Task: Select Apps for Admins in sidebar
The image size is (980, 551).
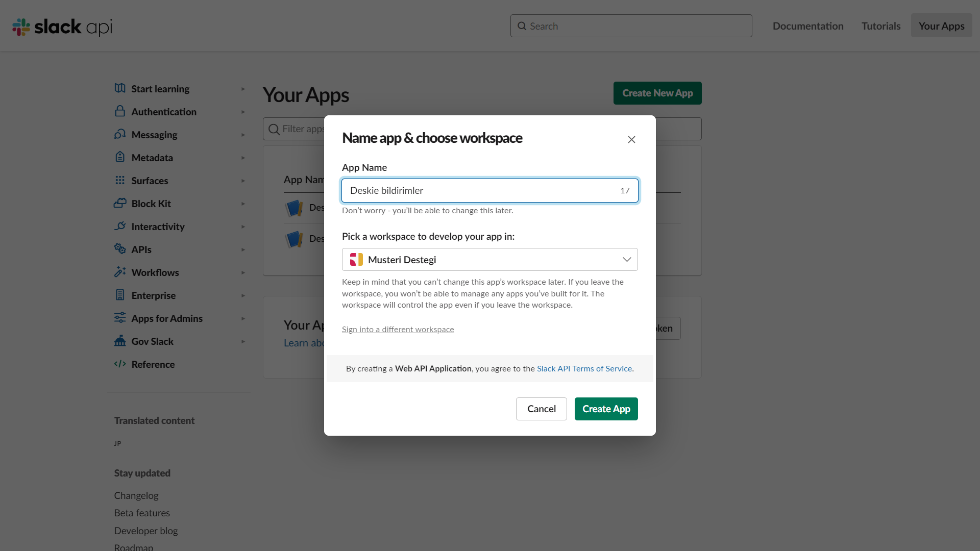Action: tap(167, 318)
